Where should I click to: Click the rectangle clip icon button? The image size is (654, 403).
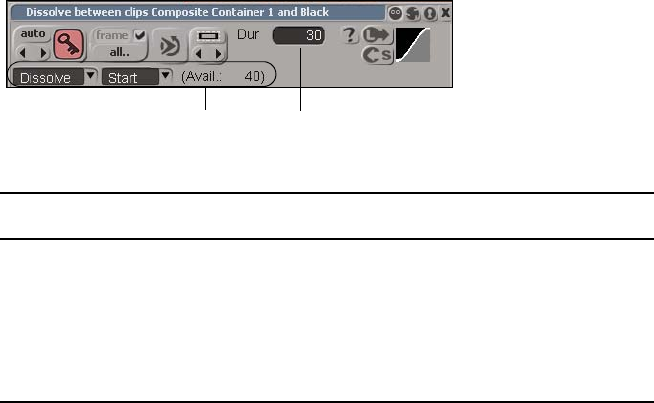coord(209,36)
